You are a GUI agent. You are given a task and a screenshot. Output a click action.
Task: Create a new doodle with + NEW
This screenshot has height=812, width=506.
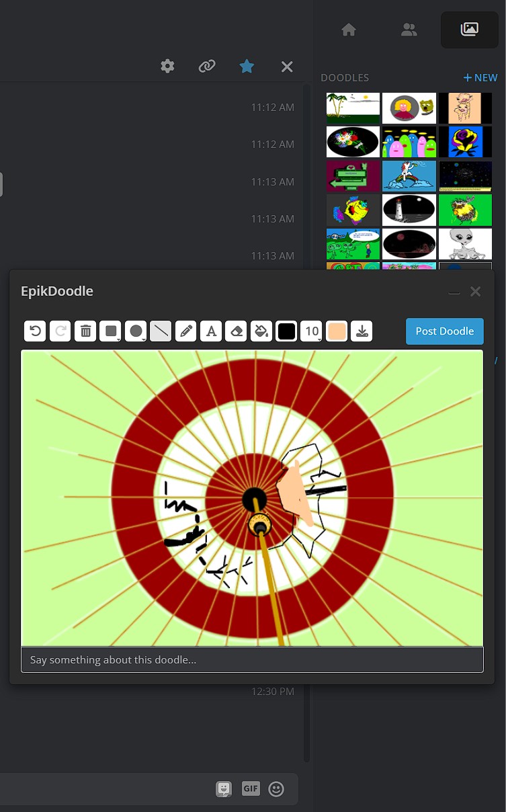tap(480, 78)
